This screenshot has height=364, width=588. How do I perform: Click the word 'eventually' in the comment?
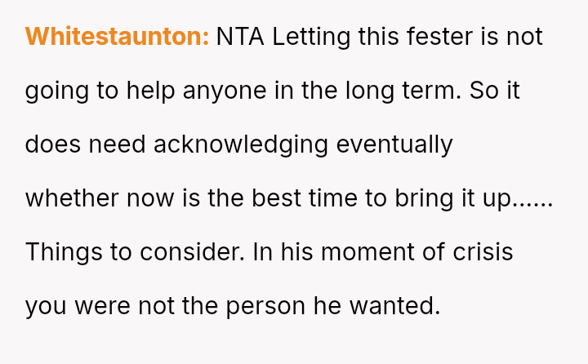(394, 144)
